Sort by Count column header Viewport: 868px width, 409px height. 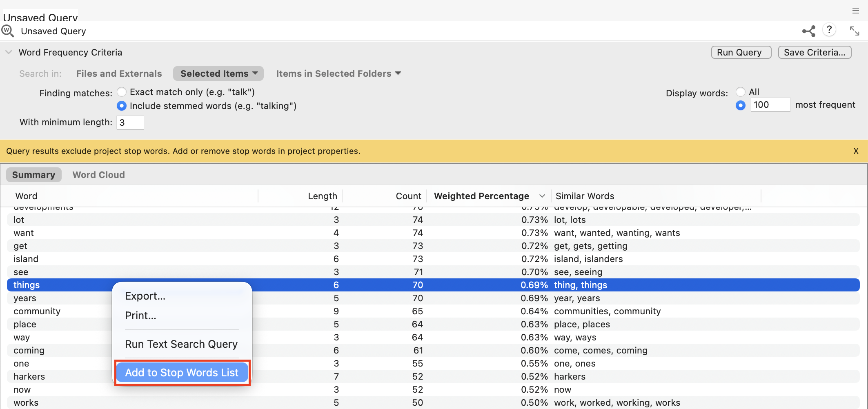(408, 196)
